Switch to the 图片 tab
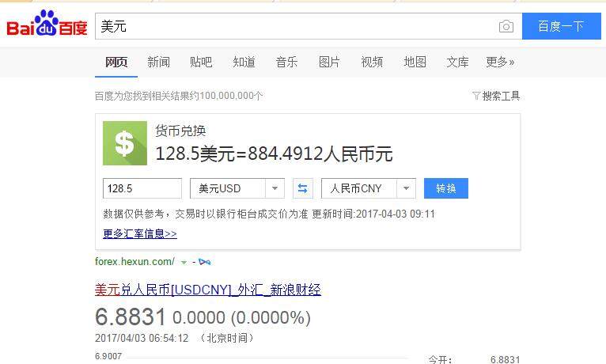 pyautogui.click(x=329, y=62)
